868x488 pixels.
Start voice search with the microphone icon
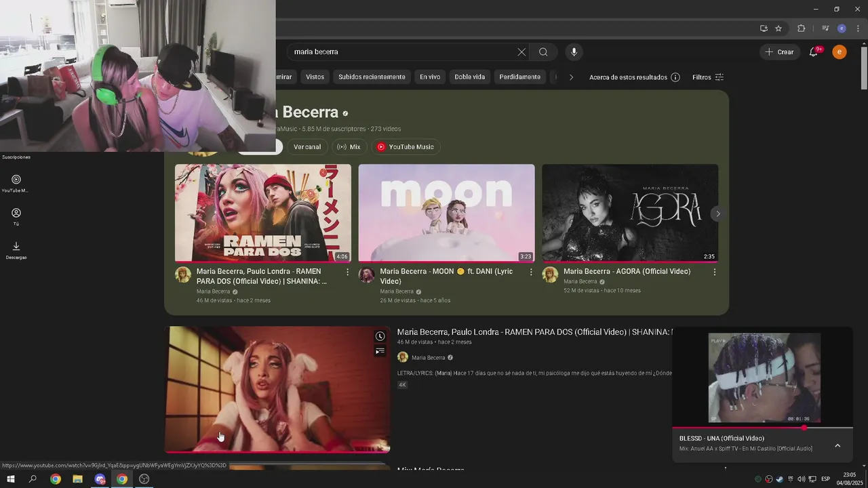click(x=574, y=52)
